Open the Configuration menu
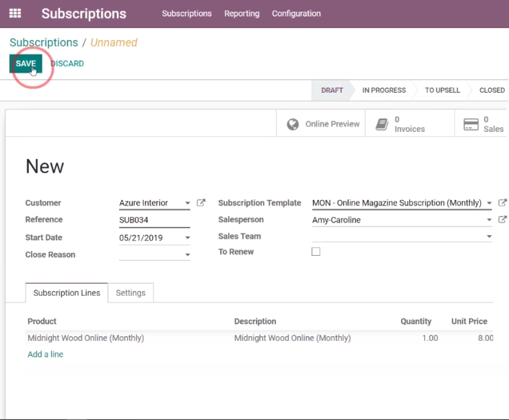Screen dimensions: 509x420 pyautogui.click(x=296, y=13)
